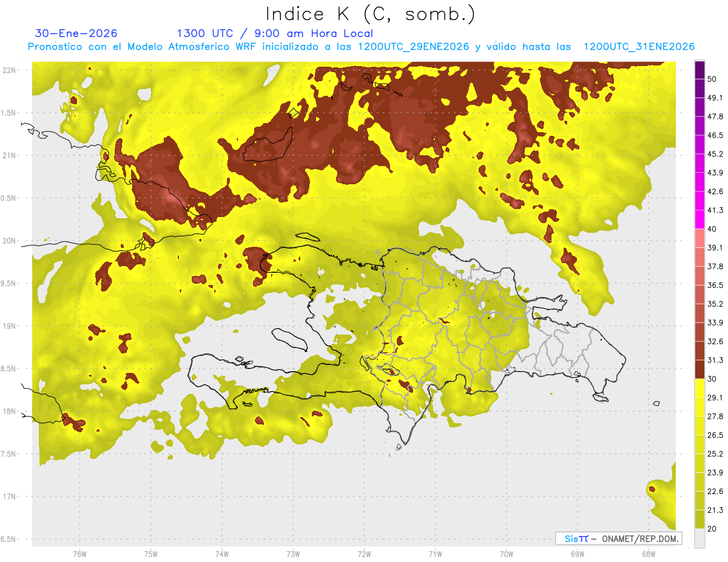
Task: Click the 'ONAMET/REP.DOM.' credit label
Action: (640, 538)
